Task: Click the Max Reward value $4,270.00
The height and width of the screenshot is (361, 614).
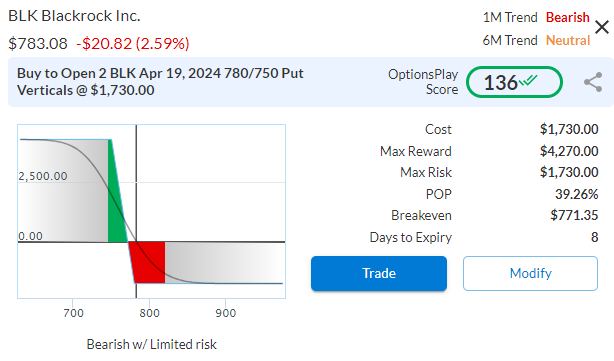Action: coord(569,151)
